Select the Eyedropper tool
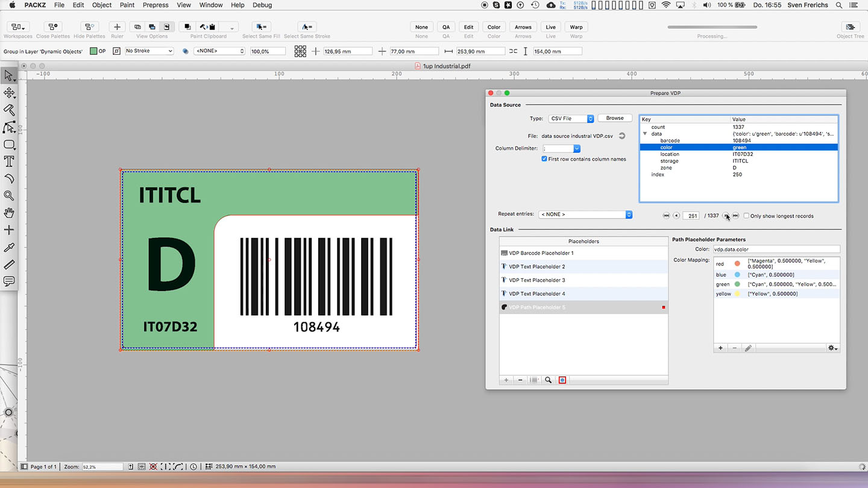 (x=8, y=248)
